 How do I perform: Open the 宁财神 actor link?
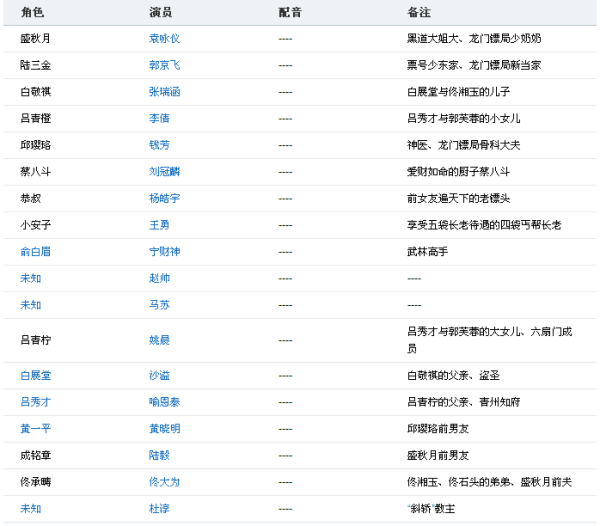click(164, 251)
